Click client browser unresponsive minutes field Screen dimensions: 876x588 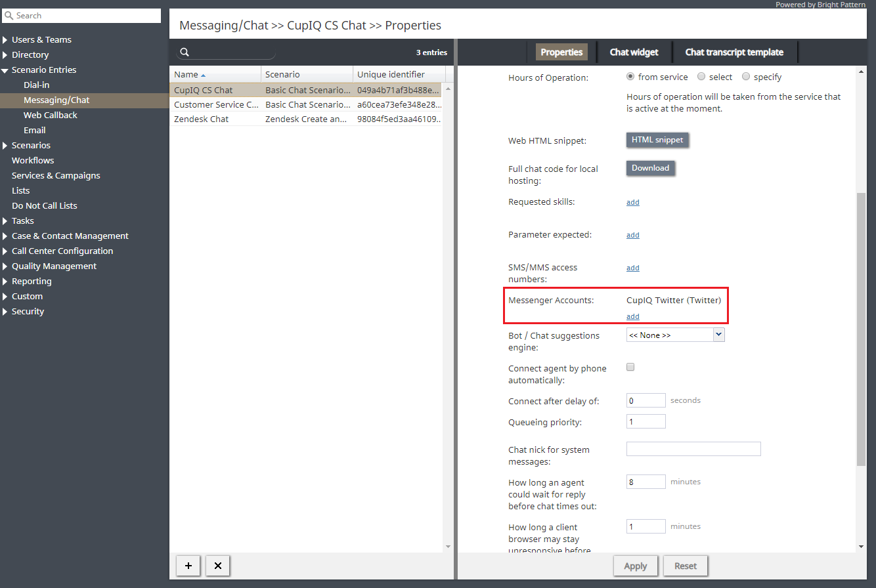(x=646, y=526)
